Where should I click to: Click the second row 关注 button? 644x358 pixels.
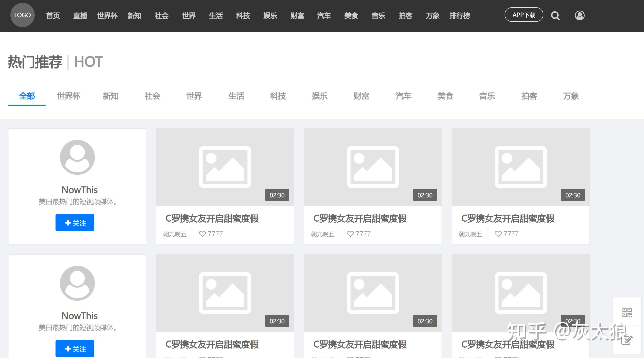(x=75, y=348)
